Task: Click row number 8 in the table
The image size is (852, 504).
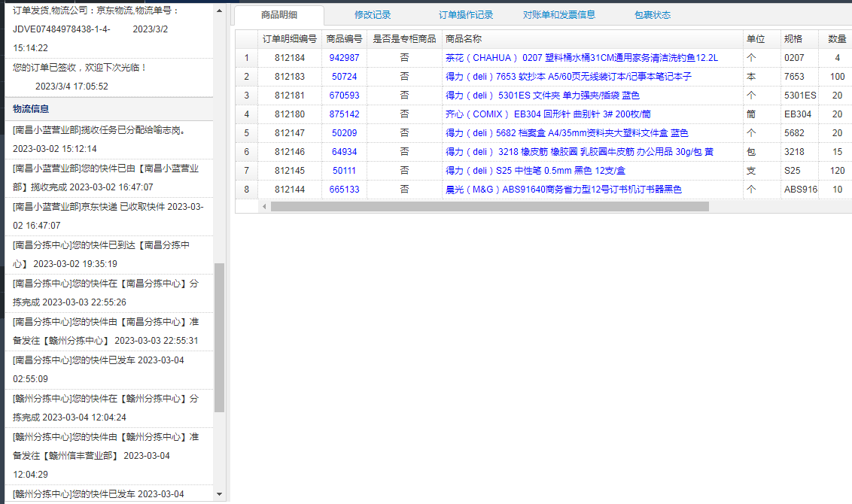Action: click(x=247, y=190)
